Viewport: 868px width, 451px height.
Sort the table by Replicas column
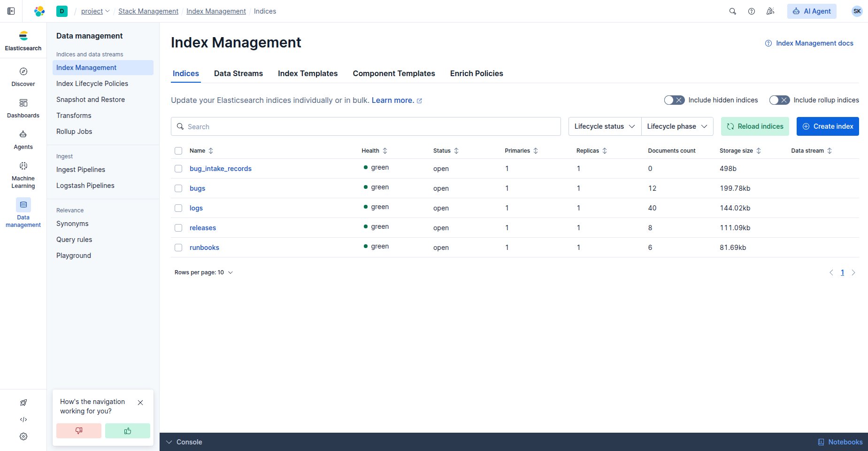tap(592, 151)
